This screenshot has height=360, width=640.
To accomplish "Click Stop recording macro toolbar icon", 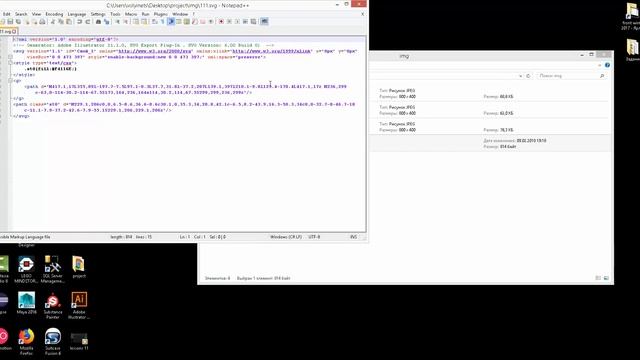I will tap(229, 21).
